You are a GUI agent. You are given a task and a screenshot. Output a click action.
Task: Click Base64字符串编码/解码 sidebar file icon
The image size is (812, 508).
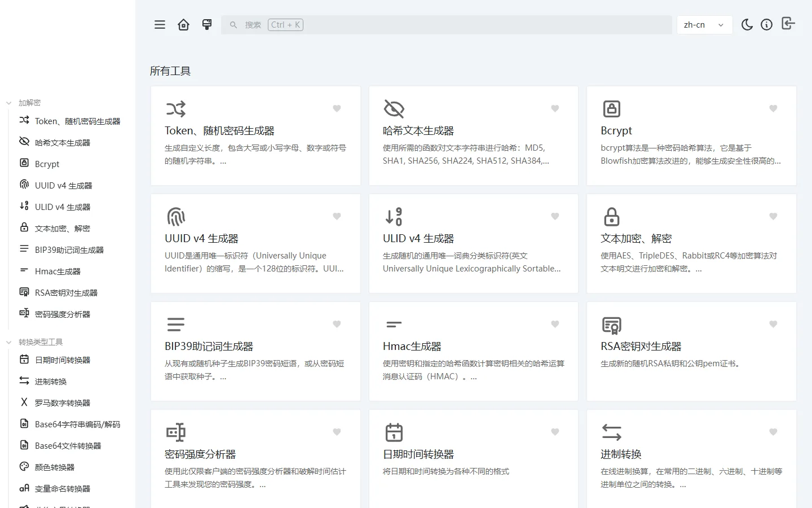pos(24,423)
